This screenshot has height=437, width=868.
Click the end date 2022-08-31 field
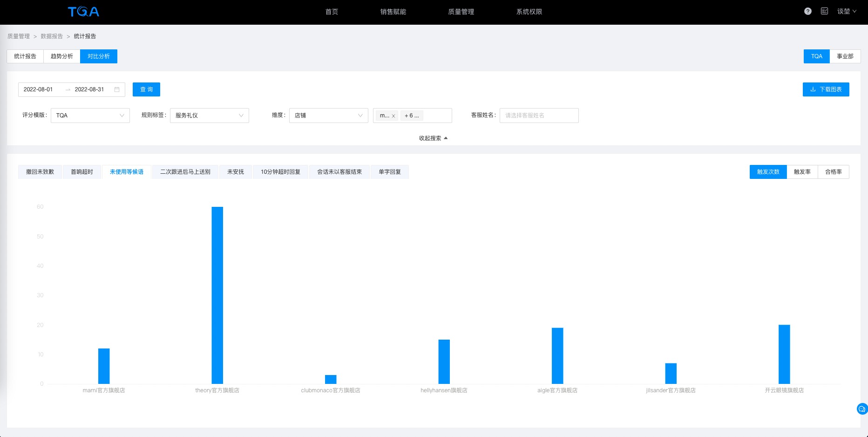click(x=89, y=89)
